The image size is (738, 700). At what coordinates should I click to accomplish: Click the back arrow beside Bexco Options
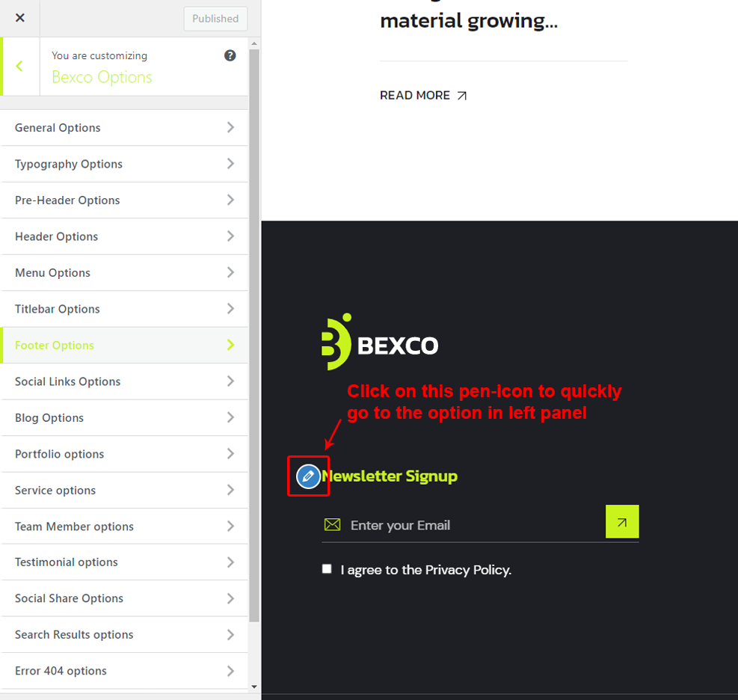pos(19,67)
